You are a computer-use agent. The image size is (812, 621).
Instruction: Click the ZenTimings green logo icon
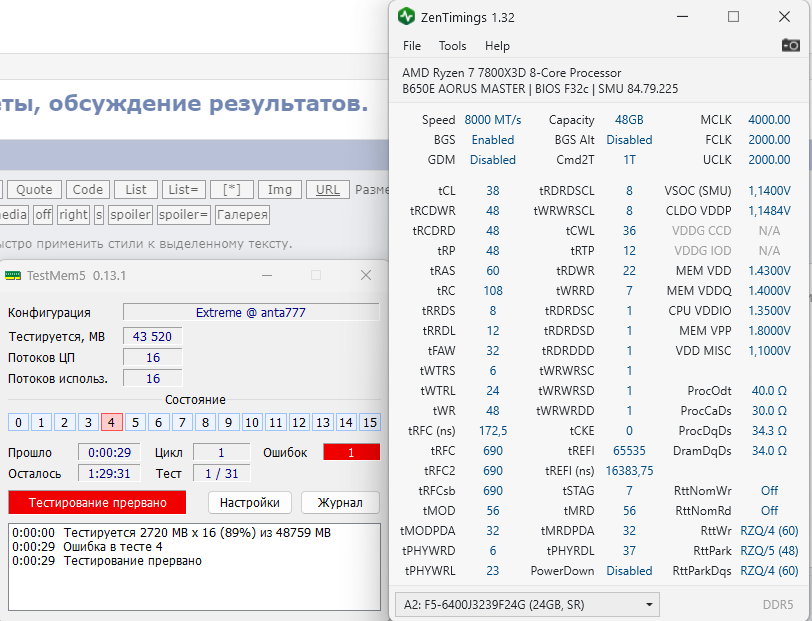tap(405, 16)
